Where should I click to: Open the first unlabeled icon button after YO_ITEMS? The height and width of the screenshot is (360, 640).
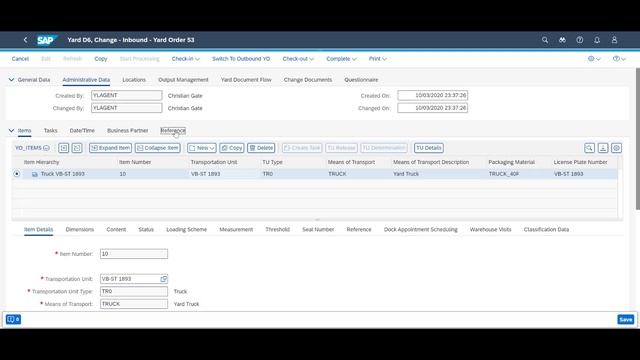point(64,148)
